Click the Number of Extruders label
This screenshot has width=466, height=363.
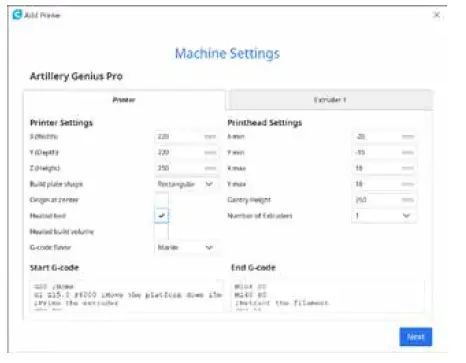[x=260, y=216]
